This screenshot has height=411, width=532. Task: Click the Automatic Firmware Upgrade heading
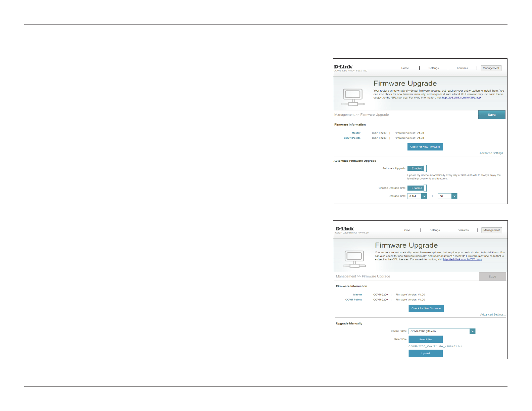(x=355, y=161)
